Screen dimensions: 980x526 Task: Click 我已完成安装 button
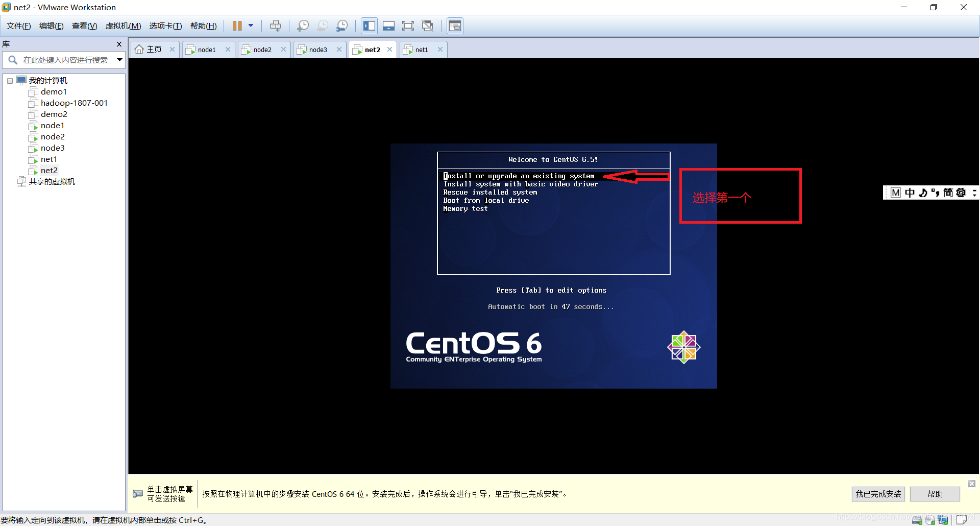pyautogui.click(x=878, y=494)
